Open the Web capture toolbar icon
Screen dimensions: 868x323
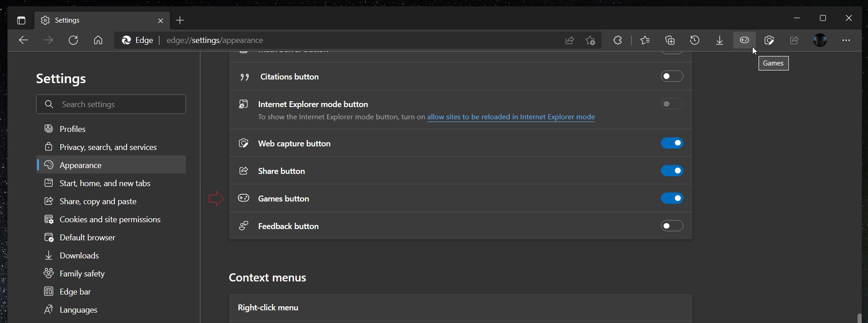[769, 40]
